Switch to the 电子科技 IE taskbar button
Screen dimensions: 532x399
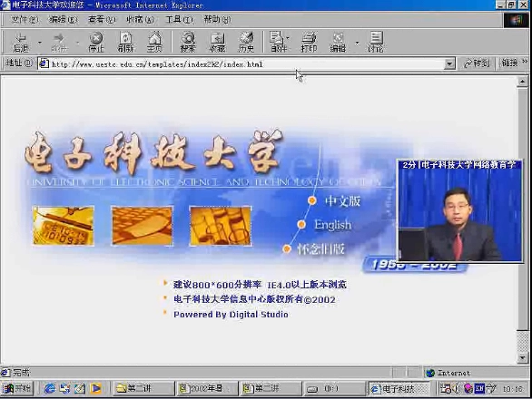click(x=399, y=388)
